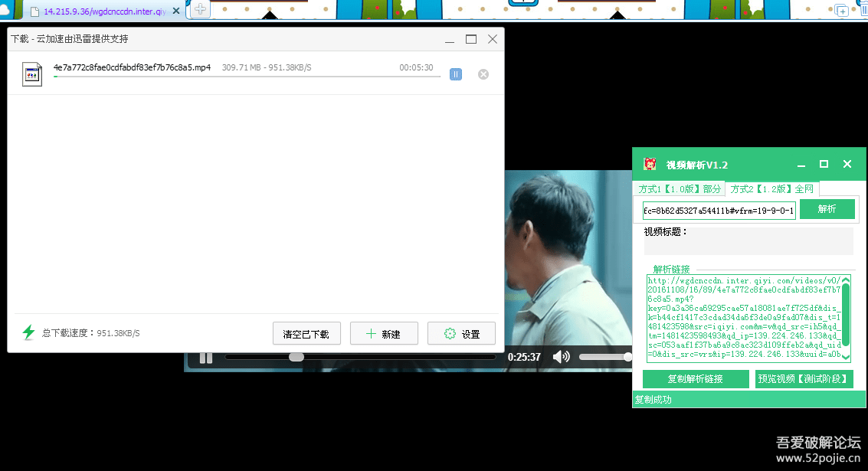Preview video using 预览视频【测试阶段】button
Viewport: 868px width, 471px height.
804,378
